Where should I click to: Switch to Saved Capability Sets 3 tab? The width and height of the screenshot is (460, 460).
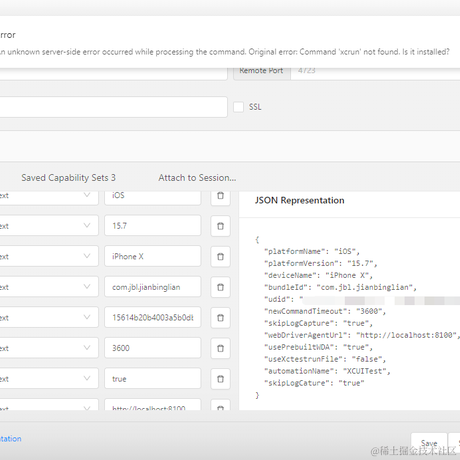click(x=68, y=178)
